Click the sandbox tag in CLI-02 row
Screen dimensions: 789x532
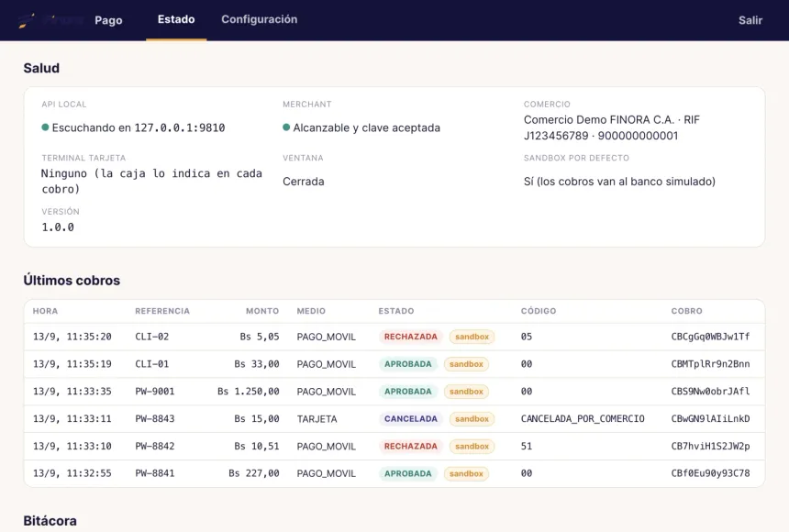pos(472,337)
